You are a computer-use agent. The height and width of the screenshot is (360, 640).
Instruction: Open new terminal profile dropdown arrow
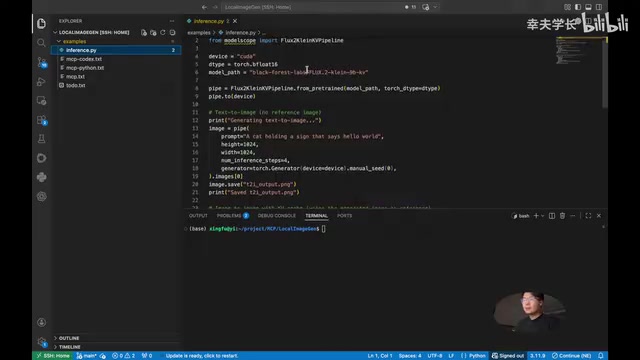[x=542, y=216]
